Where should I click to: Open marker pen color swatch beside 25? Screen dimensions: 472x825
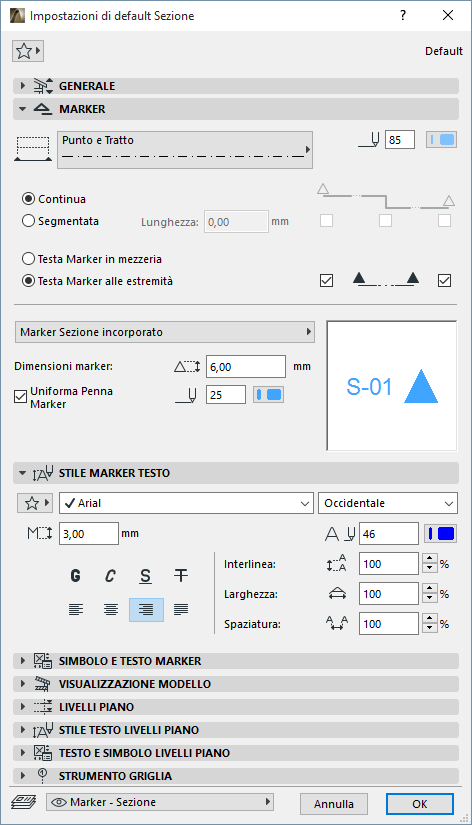point(268,395)
